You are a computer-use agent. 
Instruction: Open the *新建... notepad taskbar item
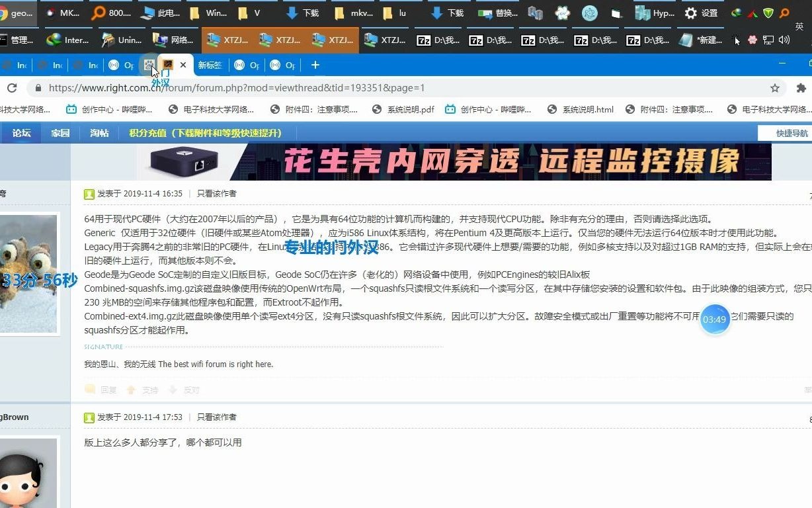pyautogui.click(x=700, y=40)
